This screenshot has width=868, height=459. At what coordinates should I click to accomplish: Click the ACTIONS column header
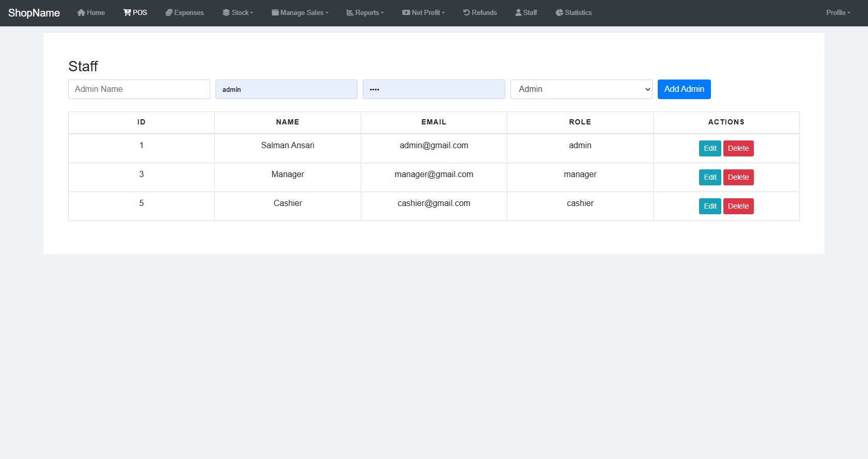726,122
